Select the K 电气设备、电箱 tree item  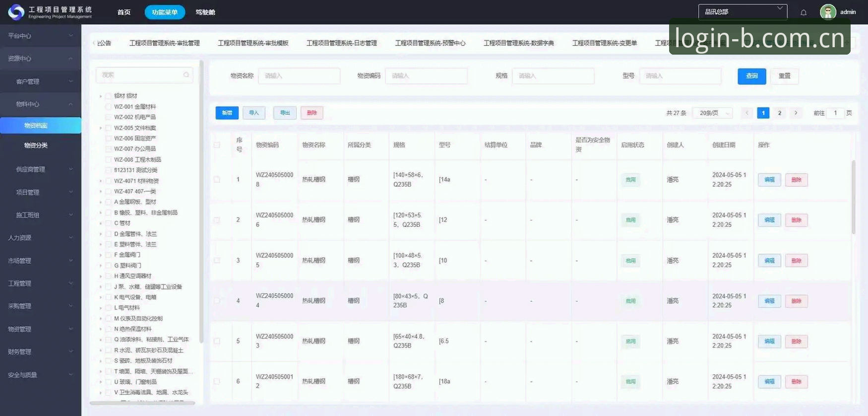point(135,297)
